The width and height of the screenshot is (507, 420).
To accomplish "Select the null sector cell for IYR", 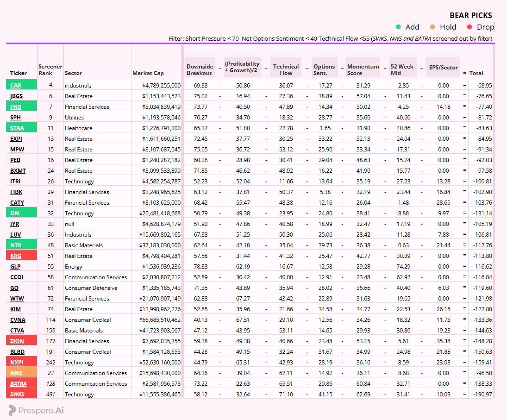I will pyautogui.click(x=69, y=224).
